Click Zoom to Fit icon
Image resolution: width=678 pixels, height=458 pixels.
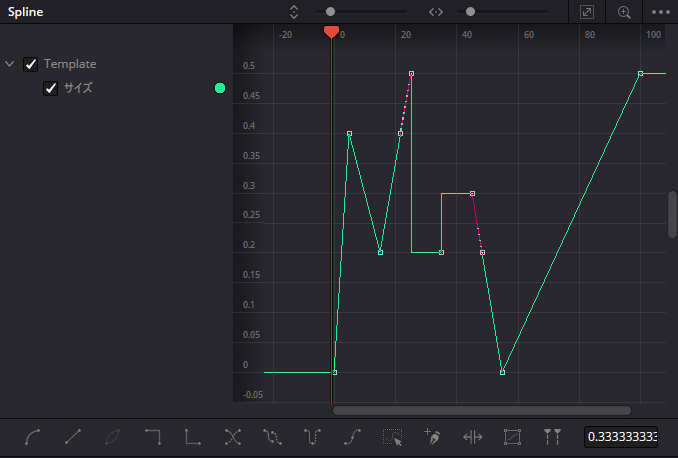(x=587, y=12)
